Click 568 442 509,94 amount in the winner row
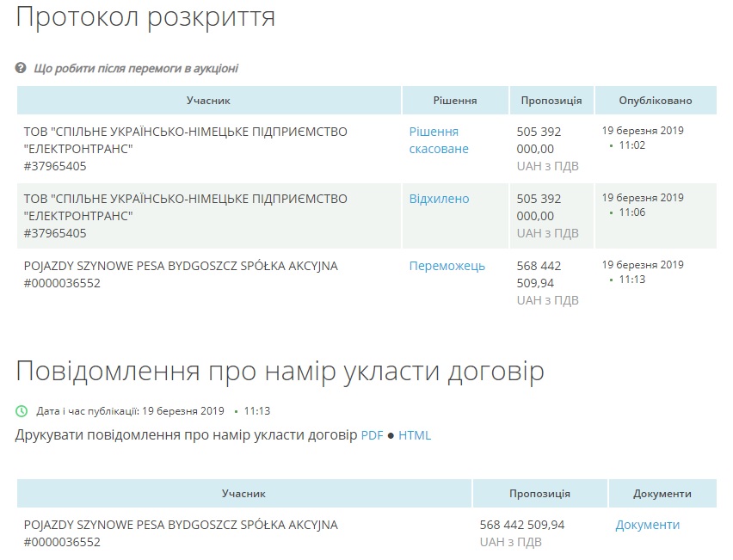Screen dimensions: 733x560 point(539,274)
